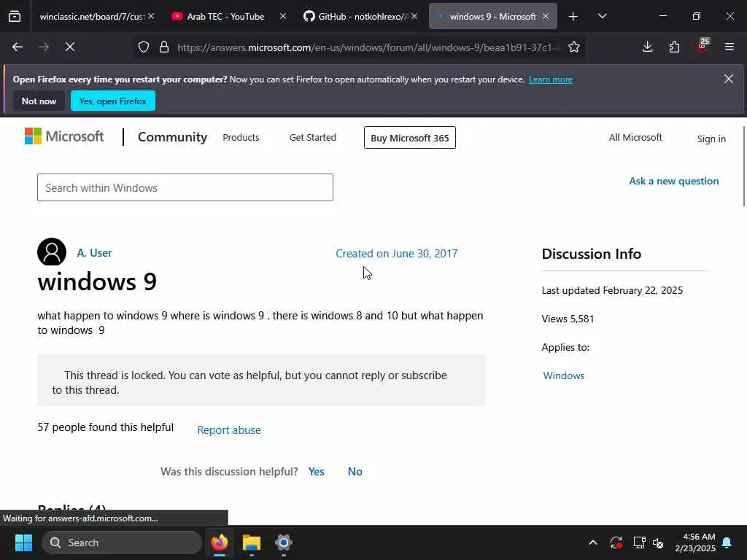Viewport: 747px width, 560px height.
Task: Bookmark this page with the star
Action: tap(574, 47)
